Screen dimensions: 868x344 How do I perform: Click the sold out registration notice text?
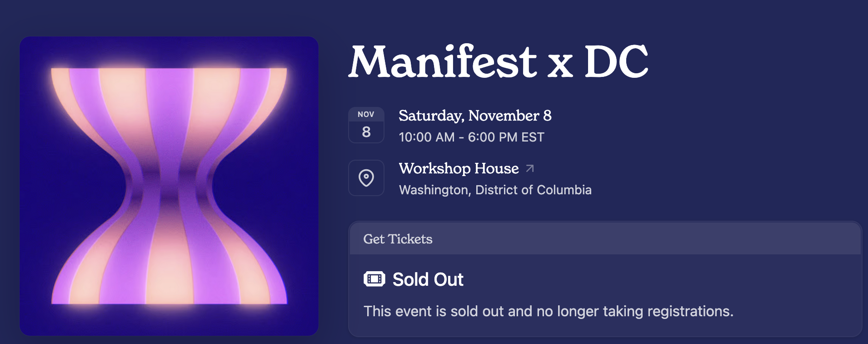pos(548,311)
